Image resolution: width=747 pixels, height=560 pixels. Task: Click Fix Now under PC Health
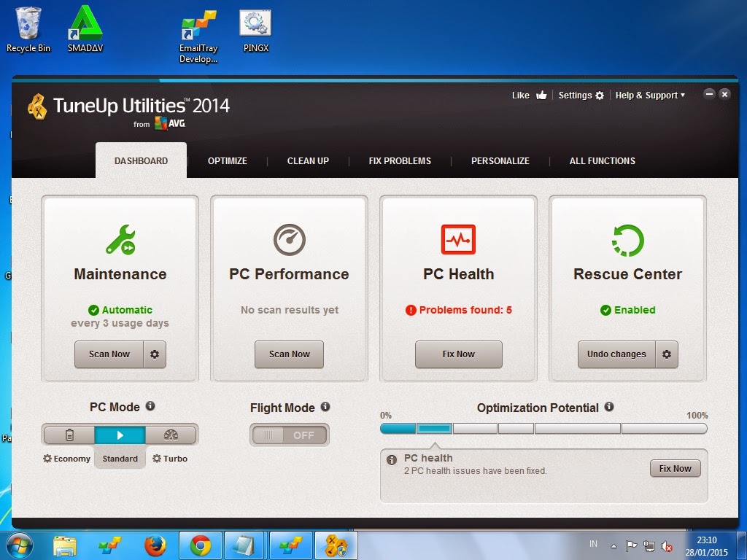click(458, 354)
